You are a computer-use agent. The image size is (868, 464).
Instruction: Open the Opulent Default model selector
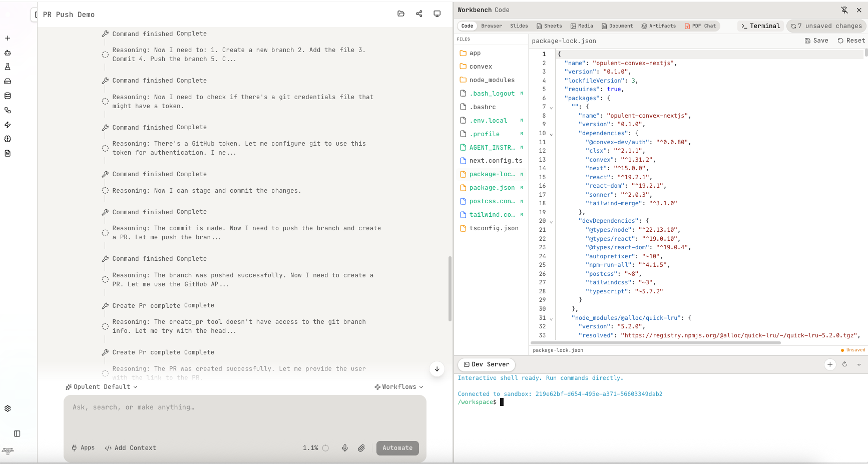[x=102, y=386]
